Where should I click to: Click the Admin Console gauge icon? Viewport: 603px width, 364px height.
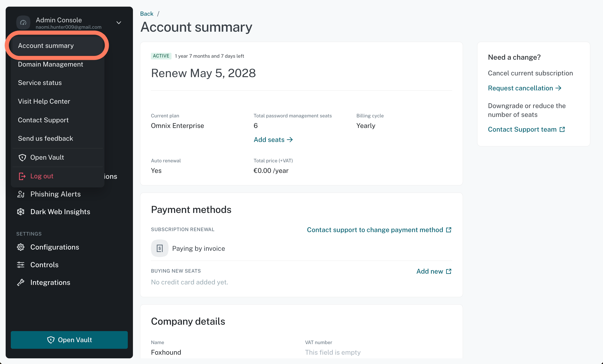point(23,23)
